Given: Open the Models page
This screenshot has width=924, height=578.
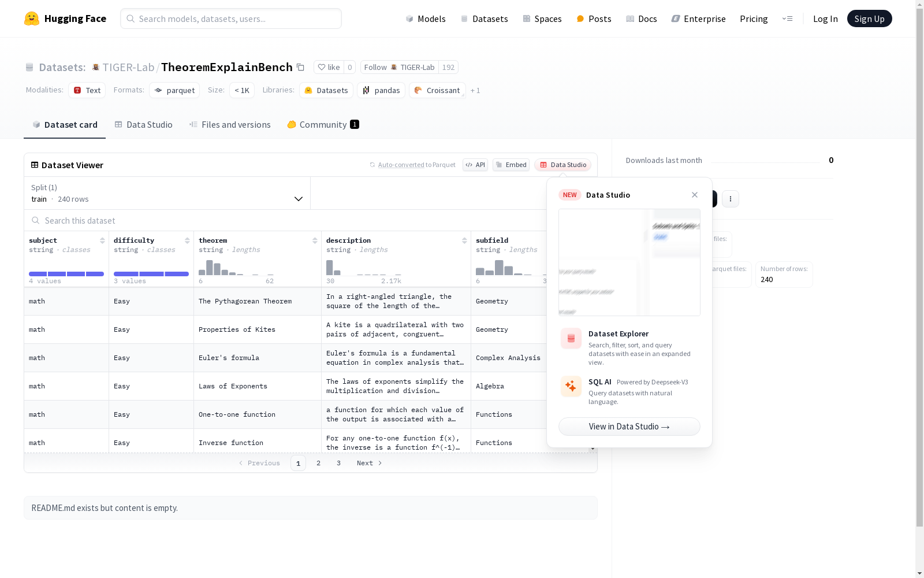Looking at the screenshot, I should click(x=426, y=18).
